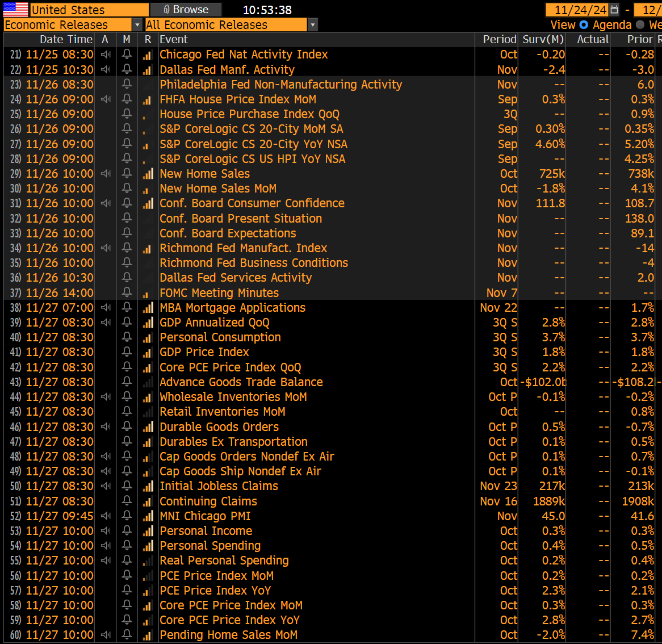Image resolution: width=662 pixels, height=644 pixels.
Task: Click relevance bars icon for Personal Spending
Action: [148, 545]
